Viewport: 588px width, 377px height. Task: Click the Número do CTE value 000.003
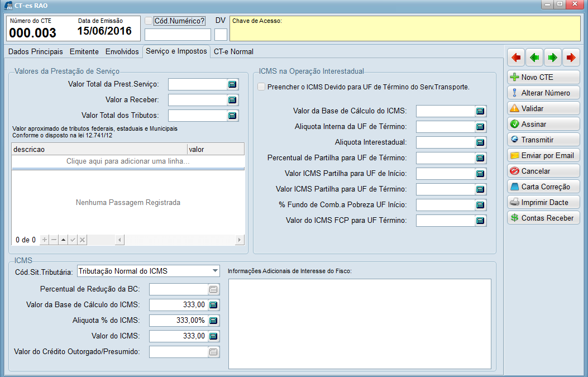[x=32, y=33]
